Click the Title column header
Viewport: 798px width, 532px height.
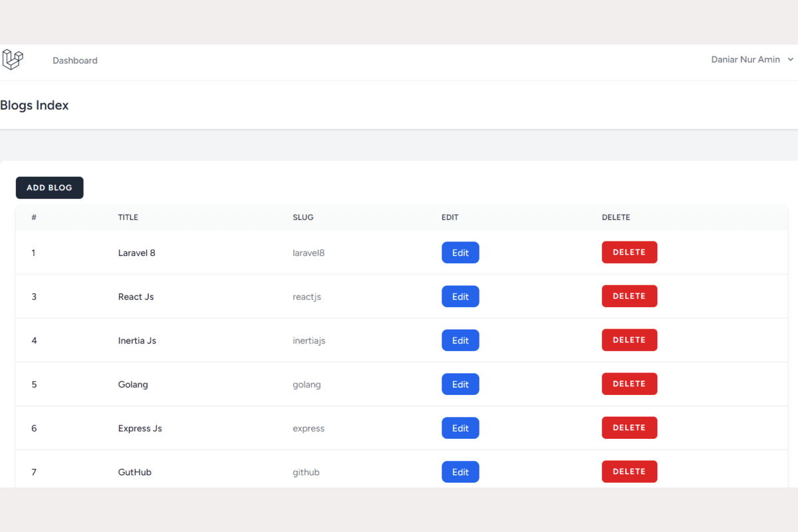point(128,217)
